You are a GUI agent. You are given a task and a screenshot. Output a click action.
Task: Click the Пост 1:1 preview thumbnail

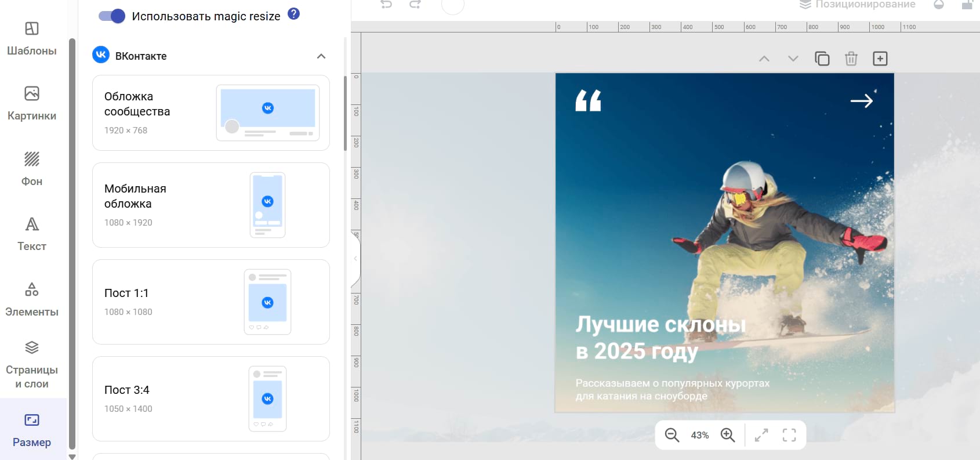point(267,302)
